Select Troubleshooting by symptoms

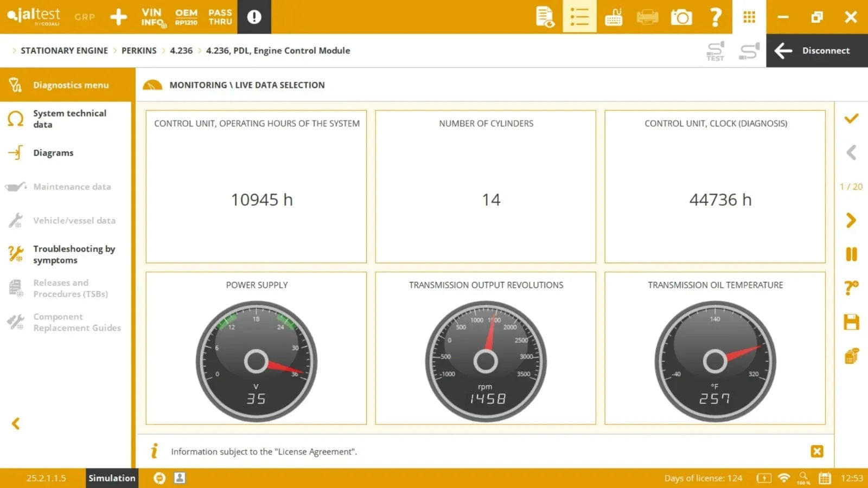pos(74,254)
